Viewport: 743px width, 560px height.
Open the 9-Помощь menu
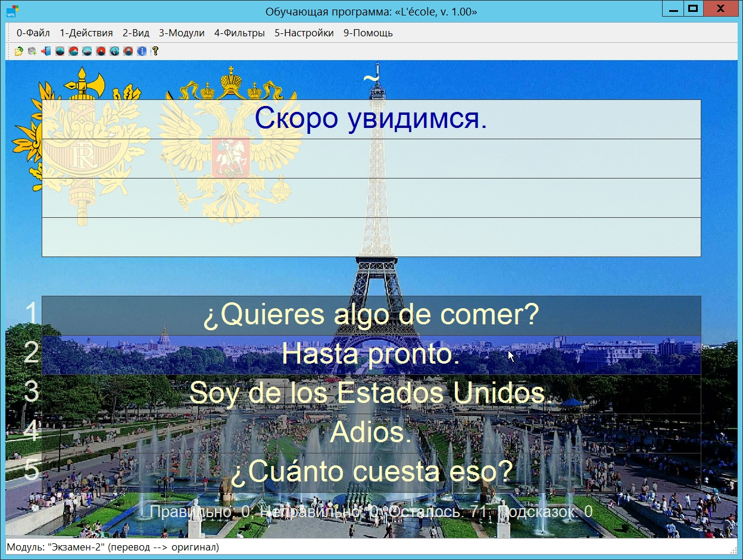click(x=368, y=33)
